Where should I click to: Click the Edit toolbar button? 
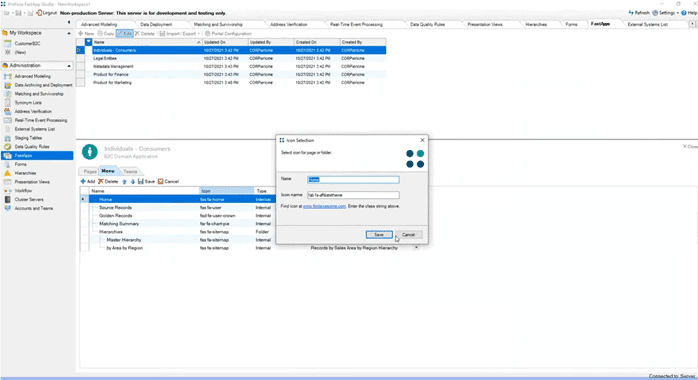click(x=125, y=33)
